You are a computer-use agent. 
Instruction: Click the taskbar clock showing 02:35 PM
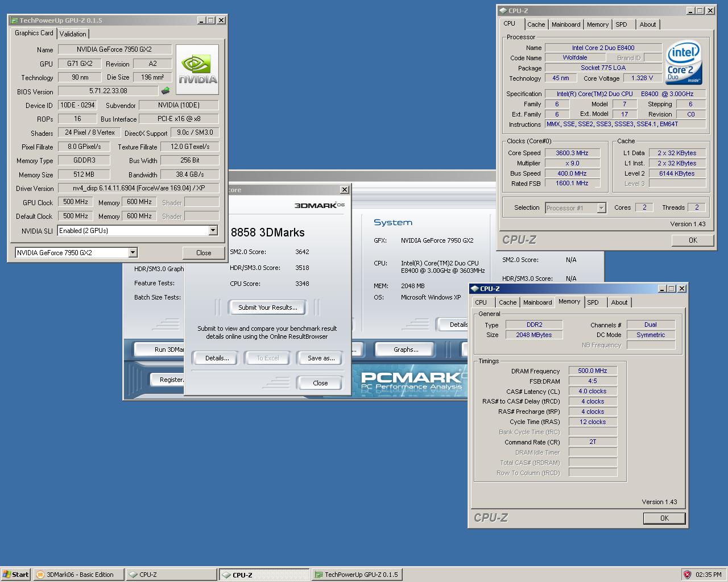(x=708, y=575)
